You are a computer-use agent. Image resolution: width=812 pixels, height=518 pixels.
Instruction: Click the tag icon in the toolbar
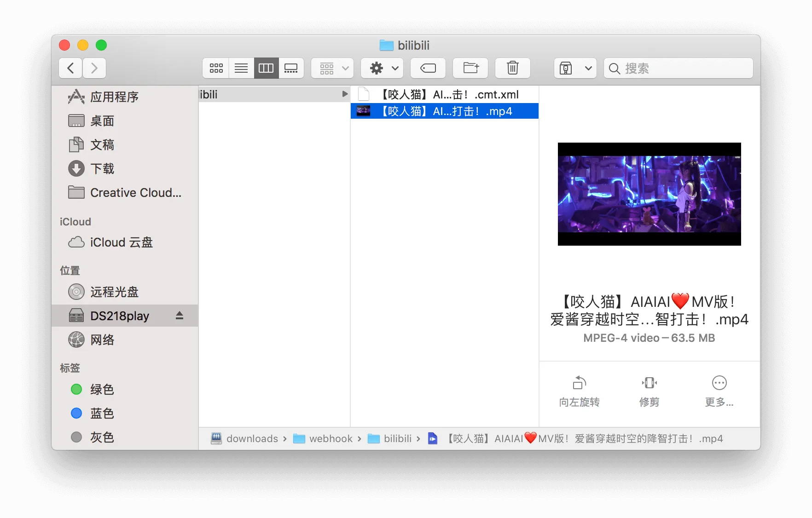pos(428,68)
